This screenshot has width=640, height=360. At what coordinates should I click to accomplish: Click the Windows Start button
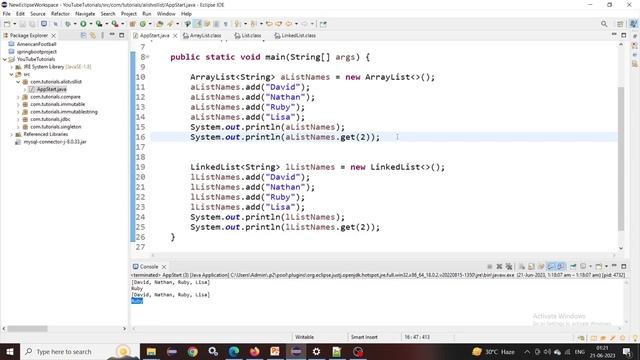click(10, 351)
